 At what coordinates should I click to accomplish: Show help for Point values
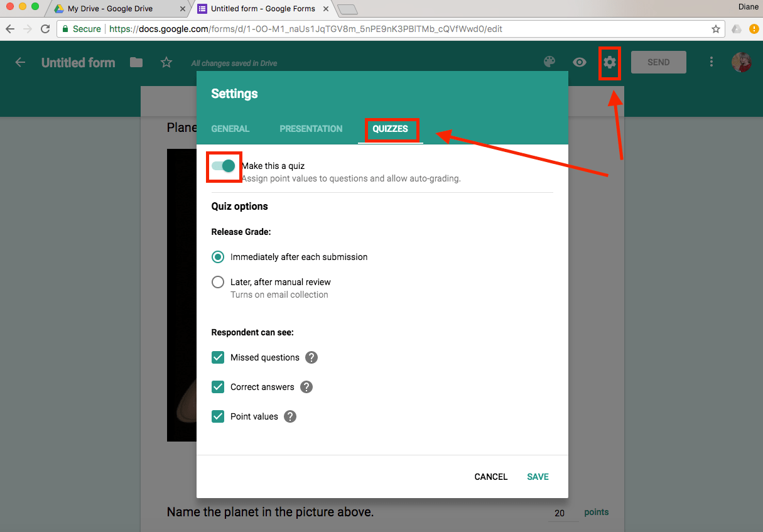click(290, 416)
